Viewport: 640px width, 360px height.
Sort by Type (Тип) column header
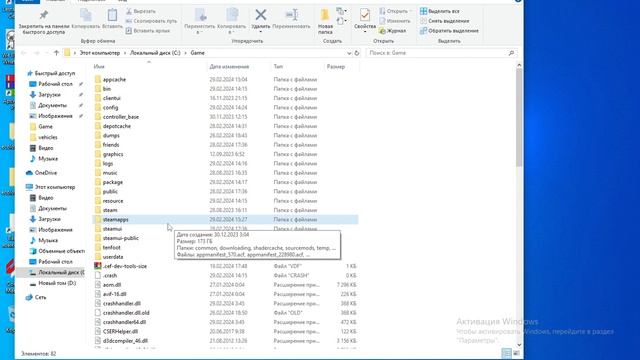pyautogui.click(x=278, y=67)
